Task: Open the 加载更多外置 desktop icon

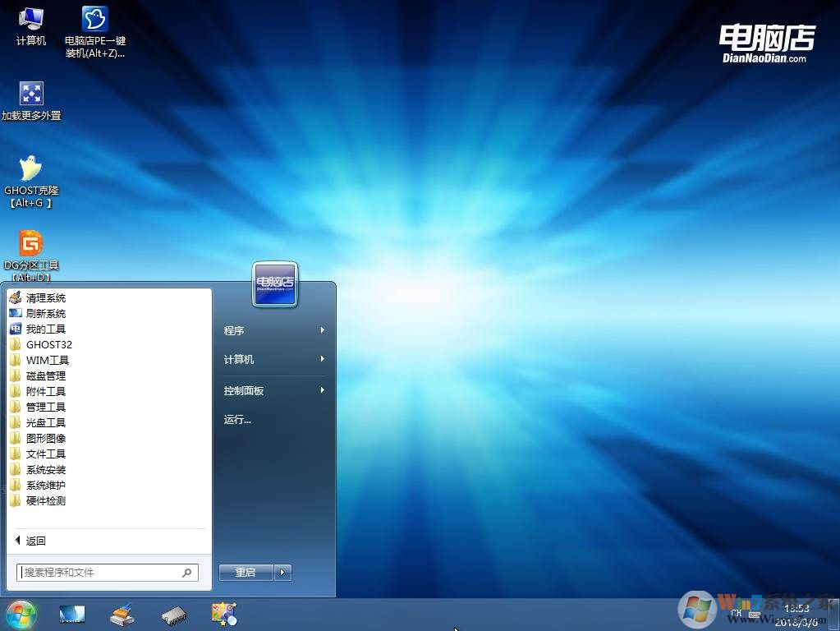Action: 31,94
